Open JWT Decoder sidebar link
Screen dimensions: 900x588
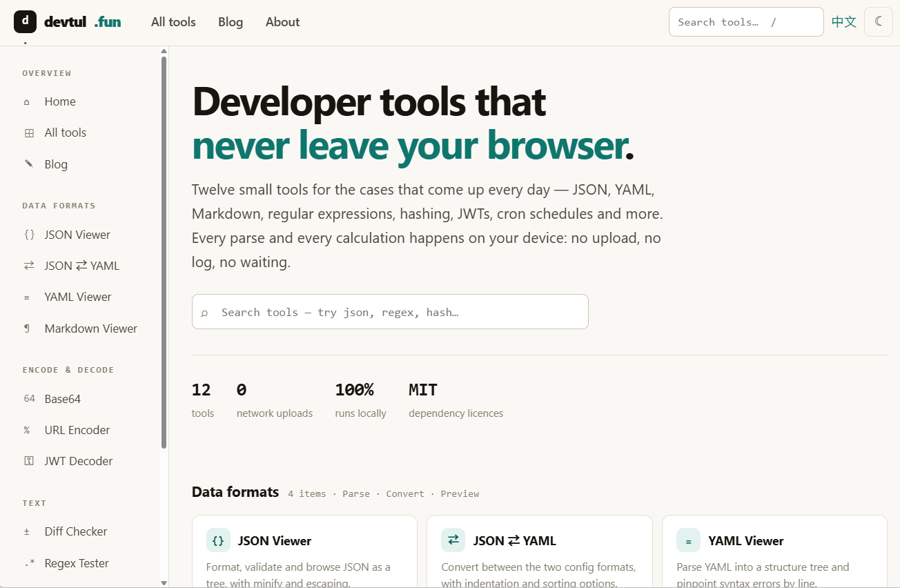pos(79,461)
